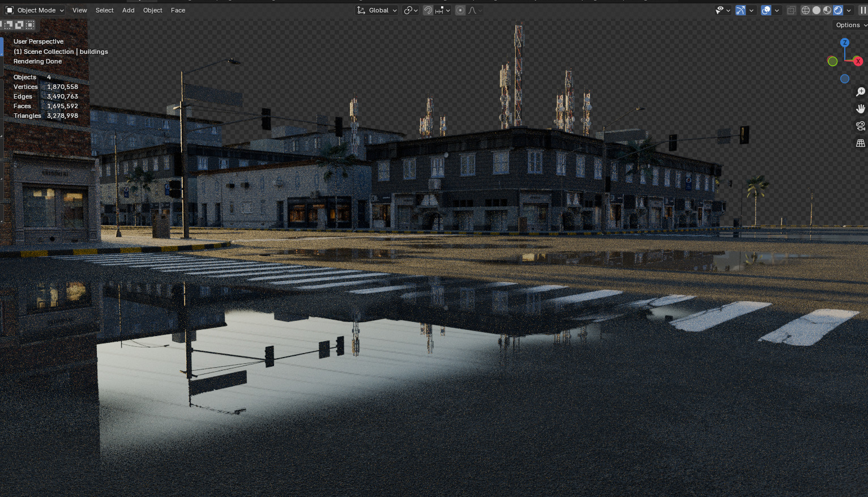868x497 pixels.
Task: Select Material Preview viewport shading
Action: pos(827,10)
